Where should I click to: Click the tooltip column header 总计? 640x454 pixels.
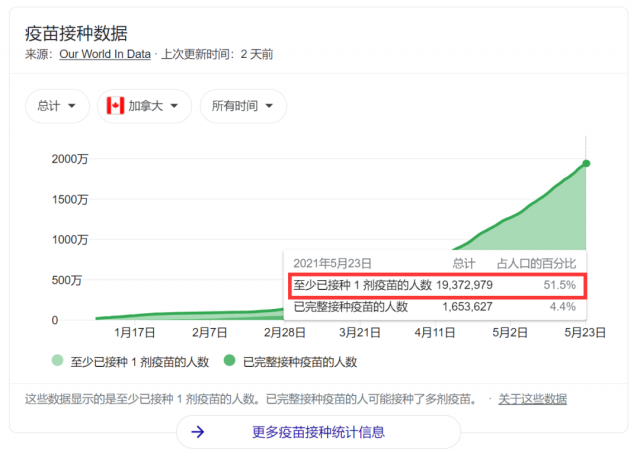click(464, 263)
